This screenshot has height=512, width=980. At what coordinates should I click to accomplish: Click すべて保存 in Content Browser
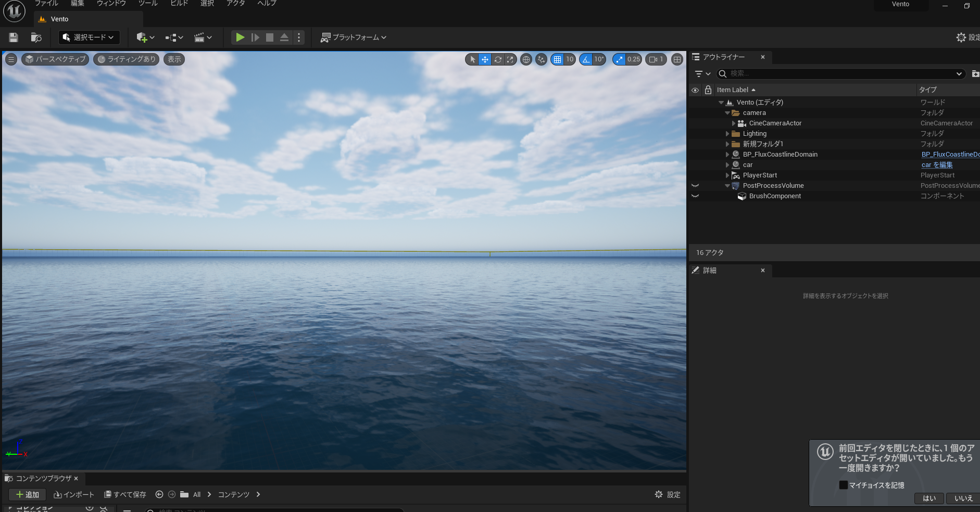coord(125,495)
